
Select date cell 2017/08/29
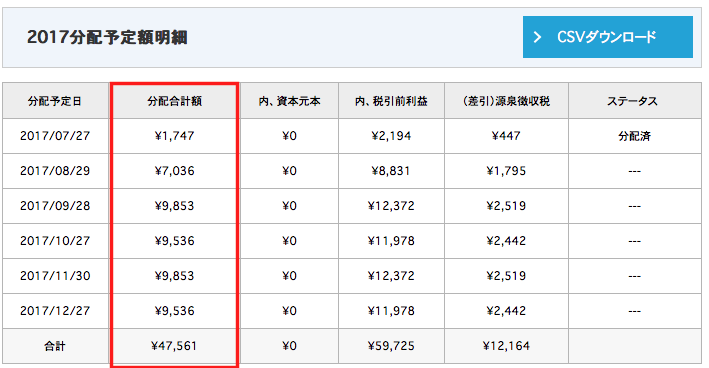tap(55, 171)
